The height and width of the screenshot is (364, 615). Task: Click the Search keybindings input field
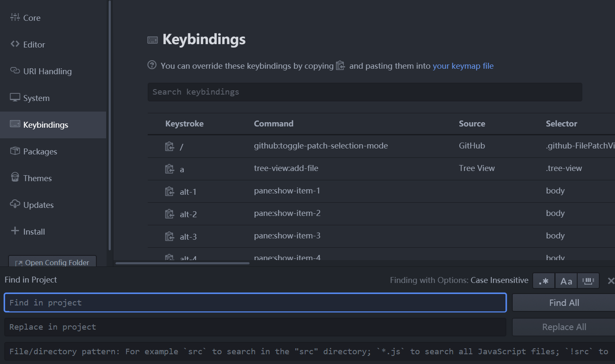point(365,92)
